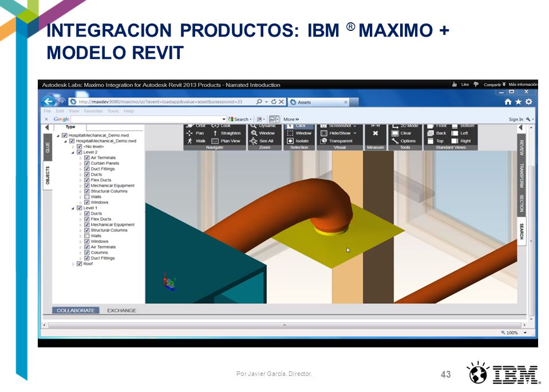
Task: Uncheck the <No level> checkbox
Action: (x=79, y=146)
